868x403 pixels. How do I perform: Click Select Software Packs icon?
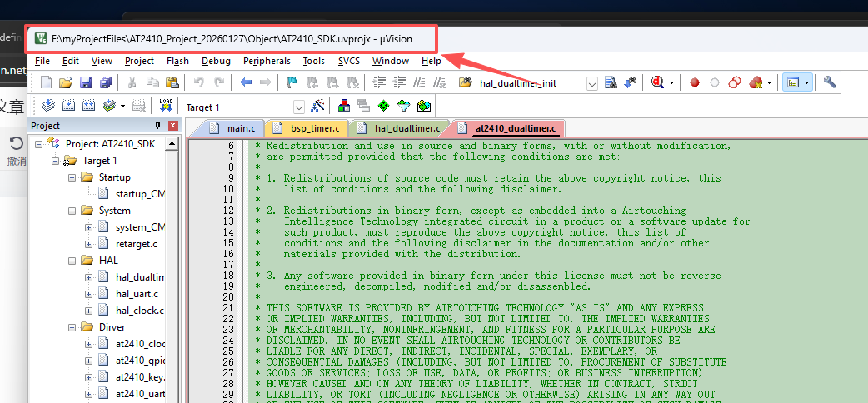pyautogui.click(x=403, y=105)
